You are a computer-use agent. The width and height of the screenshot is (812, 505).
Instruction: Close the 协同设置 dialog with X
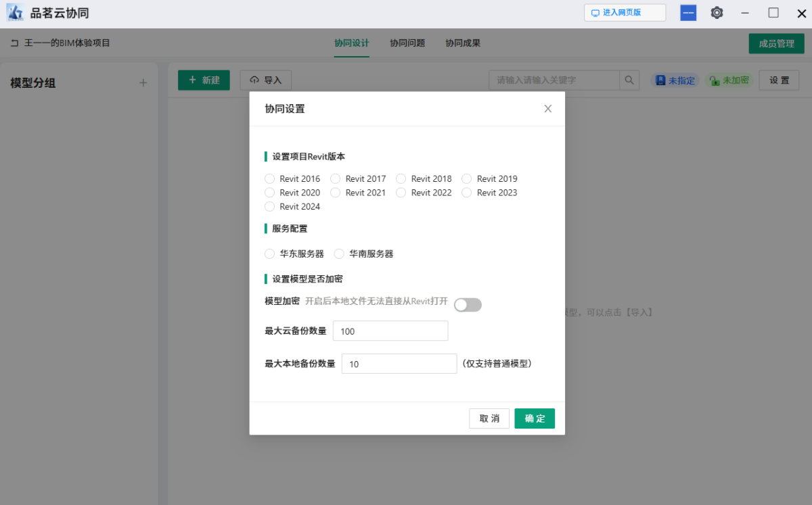point(547,108)
